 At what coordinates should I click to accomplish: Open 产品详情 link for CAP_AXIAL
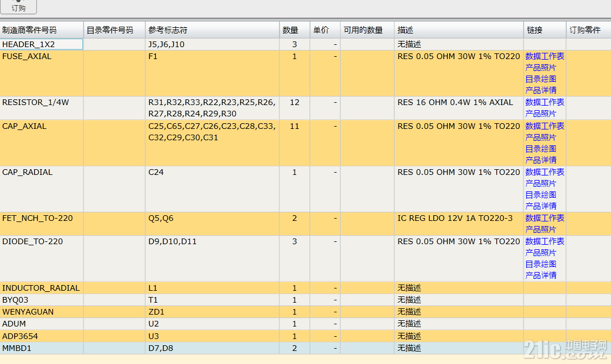pyautogui.click(x=541, y=160)
